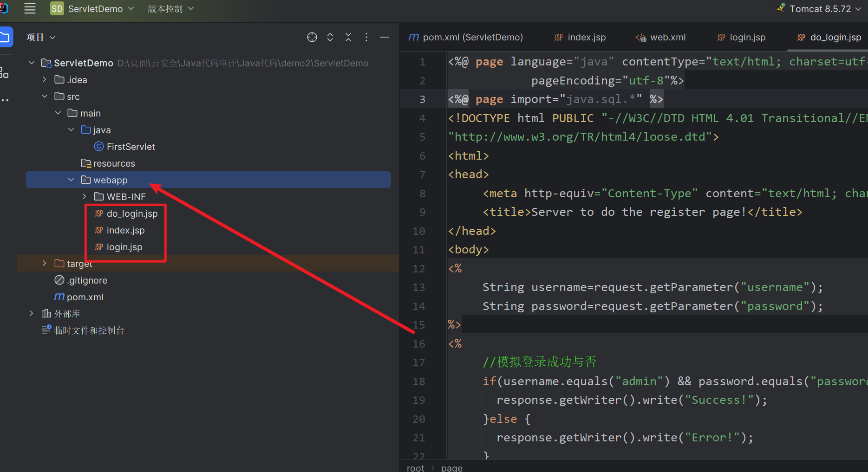The width and height of the screenshot is (868, 472).
Task: Click the 'page' breadcrumb at bottom
Action: 451,468
